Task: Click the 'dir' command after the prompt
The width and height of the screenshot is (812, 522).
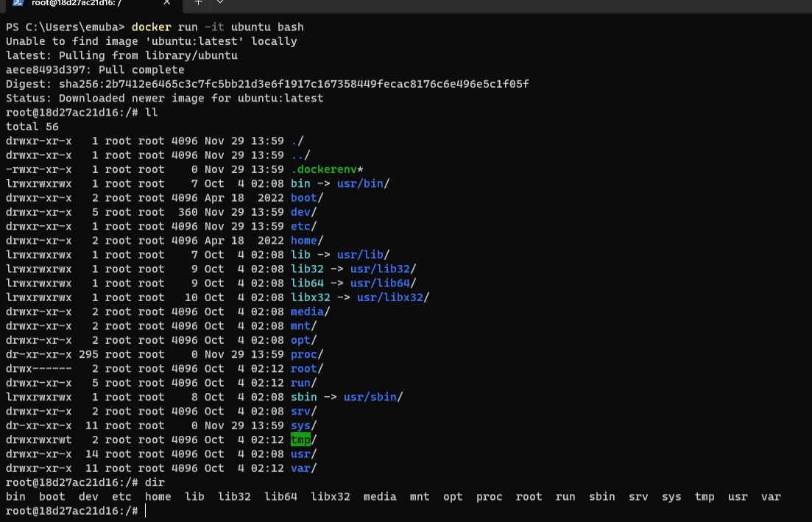Action: [155, 483]
